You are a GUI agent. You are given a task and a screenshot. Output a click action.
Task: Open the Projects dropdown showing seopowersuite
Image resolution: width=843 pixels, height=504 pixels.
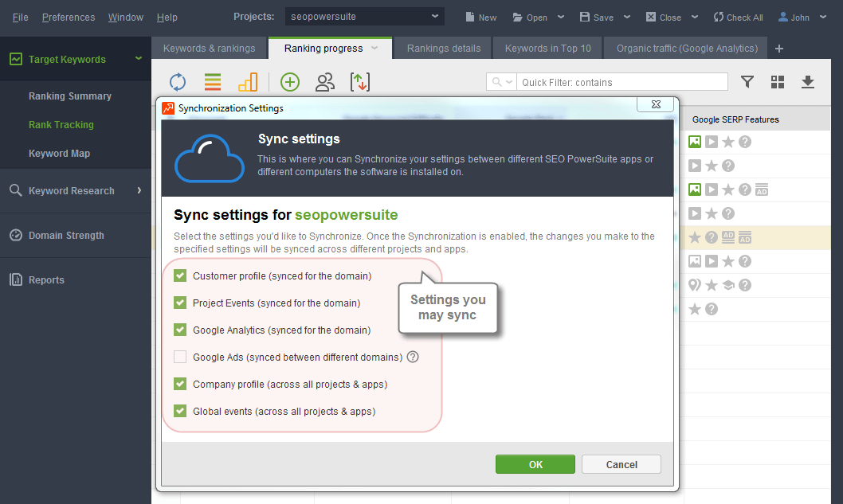click(x=364, y=17)
